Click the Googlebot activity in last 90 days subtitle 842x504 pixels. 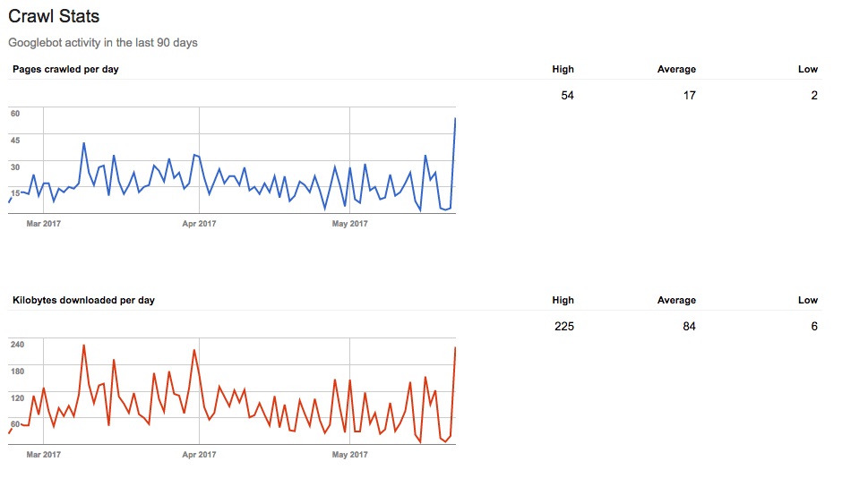[103, 42]
